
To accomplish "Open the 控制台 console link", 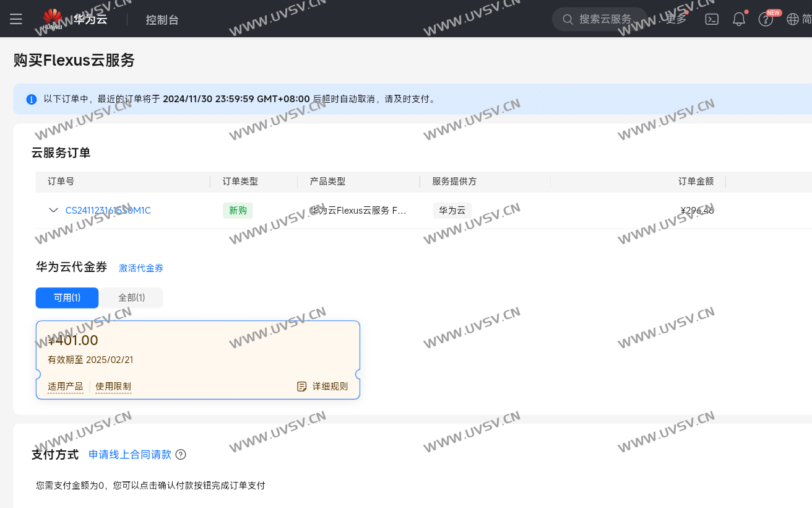I will (162, 19).
